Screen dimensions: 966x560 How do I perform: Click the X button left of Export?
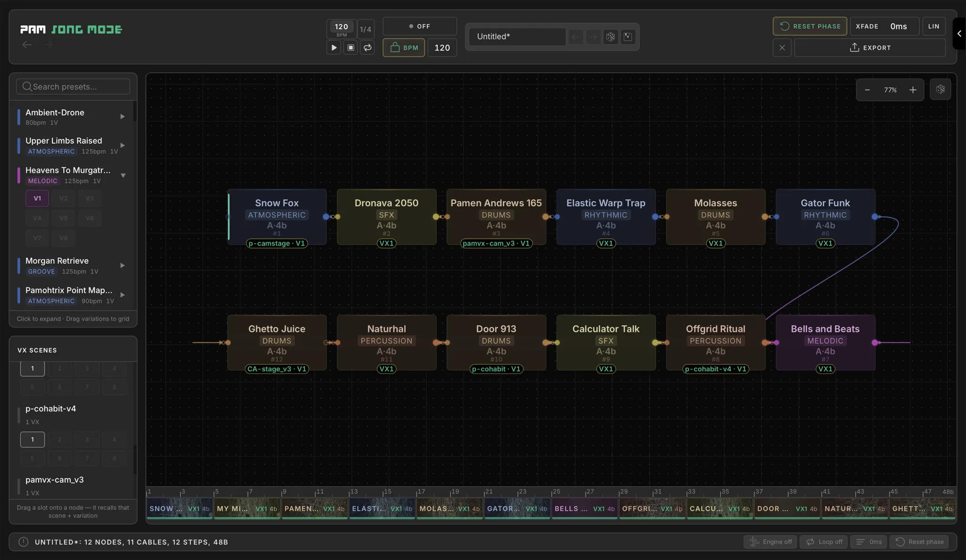782,48
